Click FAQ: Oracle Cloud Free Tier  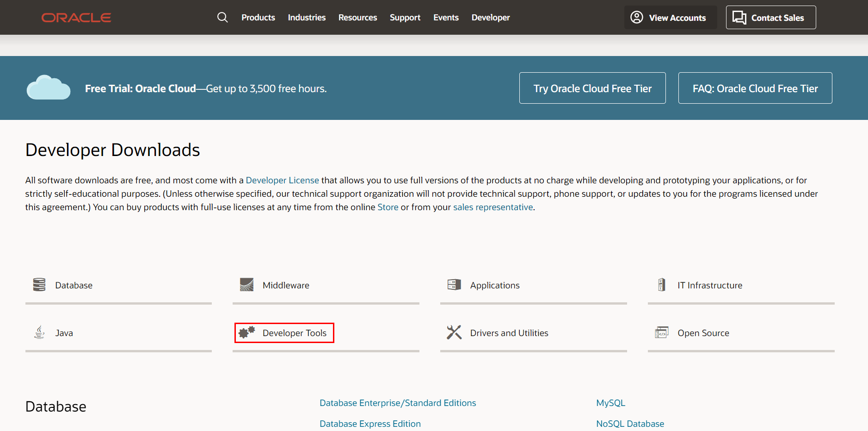(755, 88)
